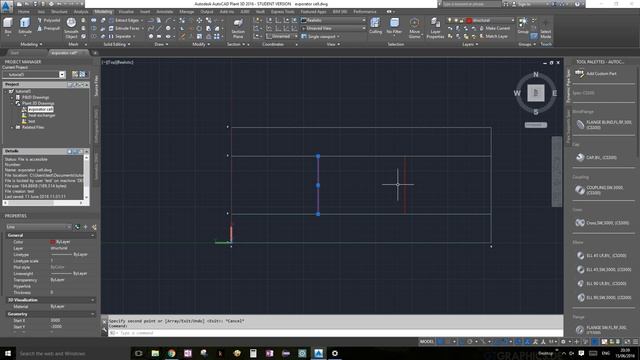Select the CAP BV palette item
Screen dimensions: 640x360
click(x=596, y=157)
